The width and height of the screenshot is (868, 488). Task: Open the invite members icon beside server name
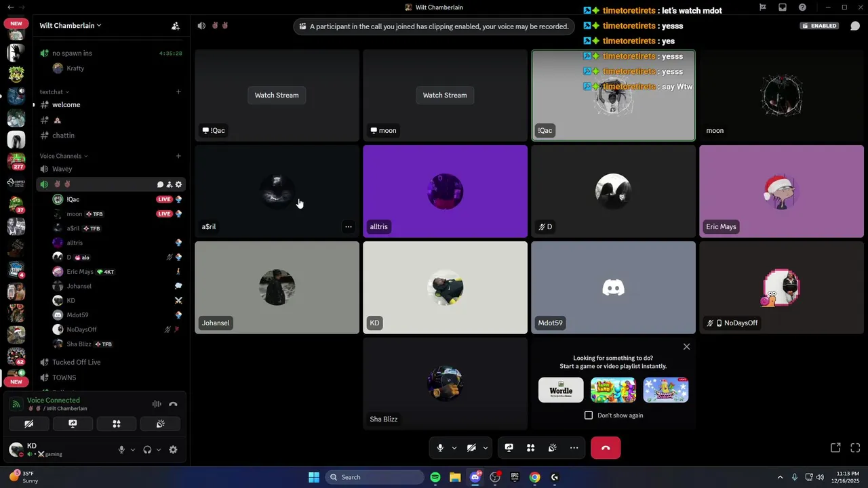(x=176, y=26)
